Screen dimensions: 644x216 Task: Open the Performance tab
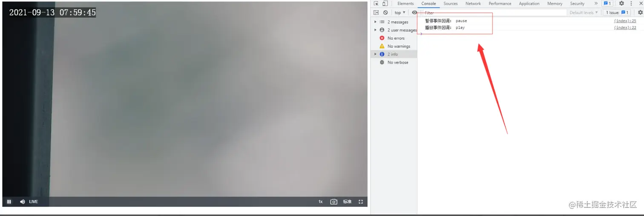[x=500, y=3]
